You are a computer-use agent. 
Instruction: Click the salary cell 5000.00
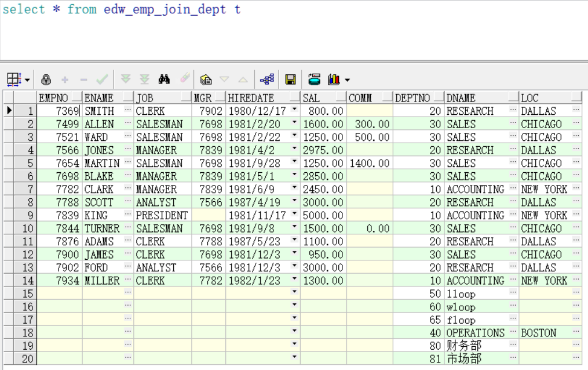324,215
